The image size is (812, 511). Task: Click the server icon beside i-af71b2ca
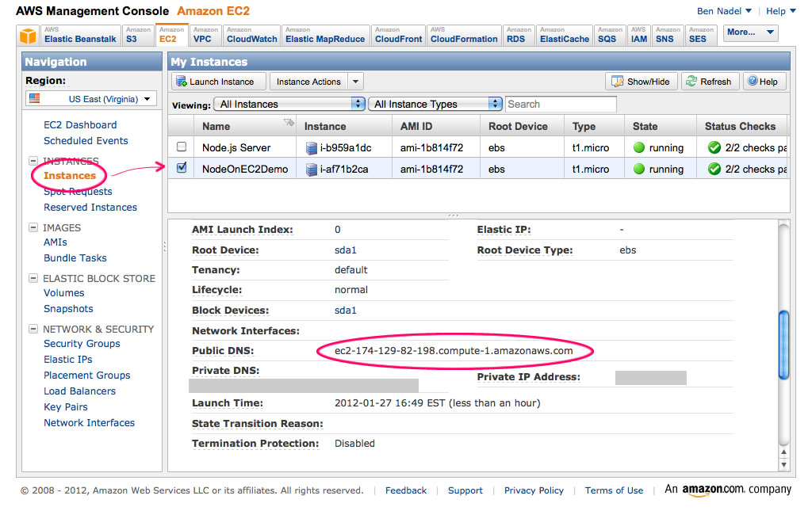[x=311, y=169]
